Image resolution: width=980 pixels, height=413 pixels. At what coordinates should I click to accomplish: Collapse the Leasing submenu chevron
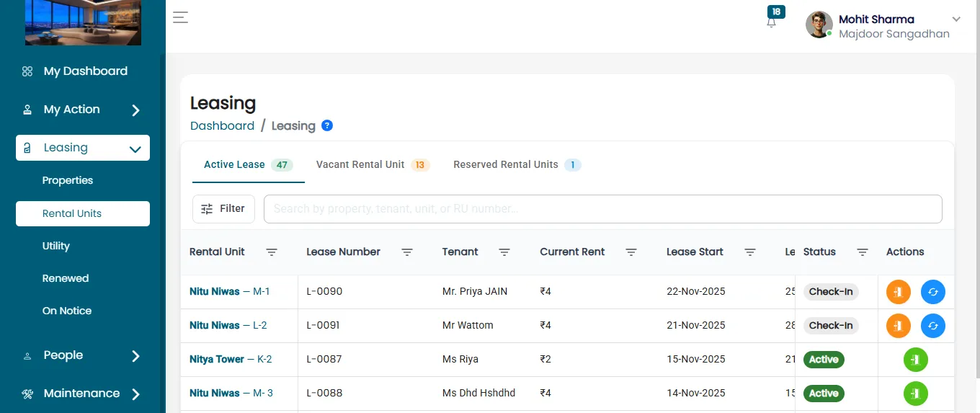tap(135, 149)
